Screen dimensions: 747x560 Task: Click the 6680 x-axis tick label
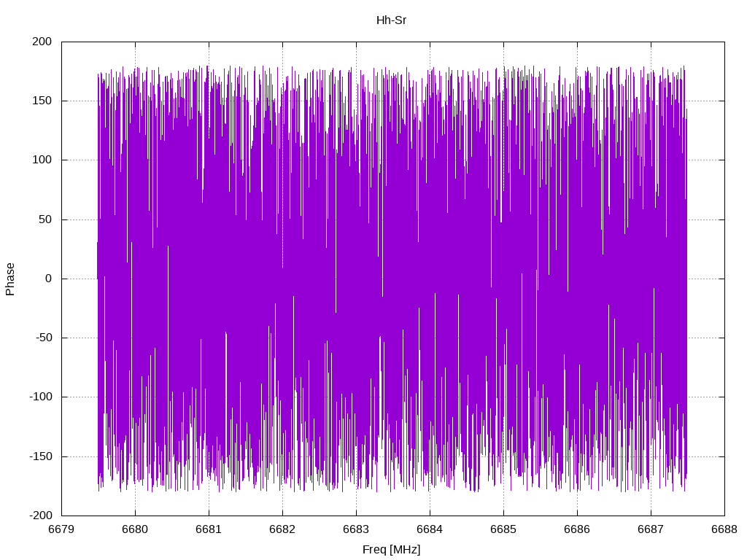coord(135,529)
